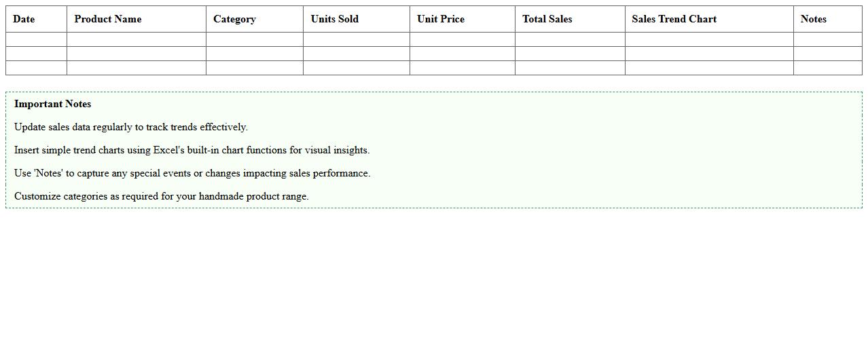The width and height of the screenshot is (868, 340).
Task: Click the 'Update sales data regularly' note
Action: tap(131, 127)
